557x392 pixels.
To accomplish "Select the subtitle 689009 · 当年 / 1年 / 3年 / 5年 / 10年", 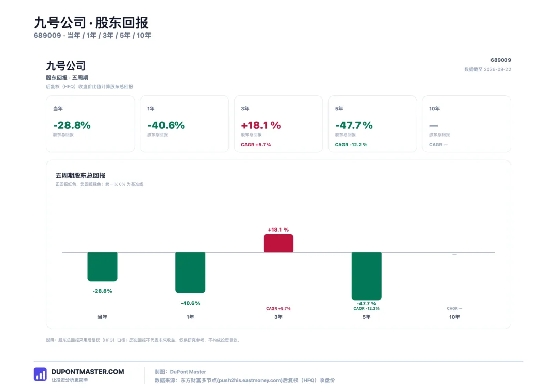I will (x=92, y=35).
